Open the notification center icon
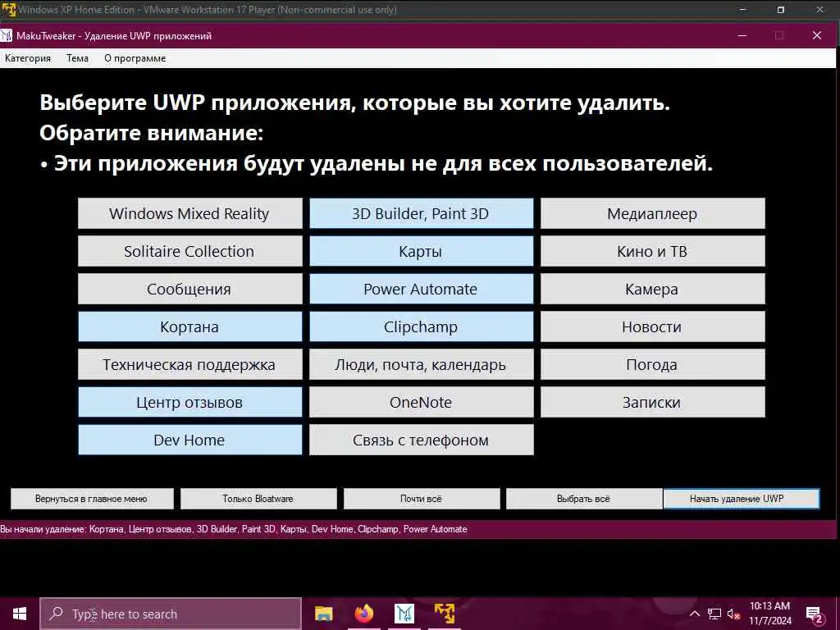 point(815,614)
